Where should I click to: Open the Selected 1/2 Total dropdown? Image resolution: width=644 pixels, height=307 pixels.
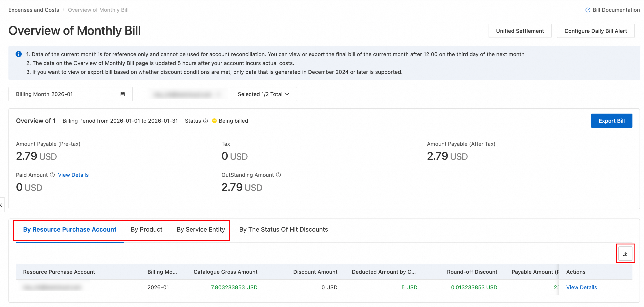(x=263, y=94)
